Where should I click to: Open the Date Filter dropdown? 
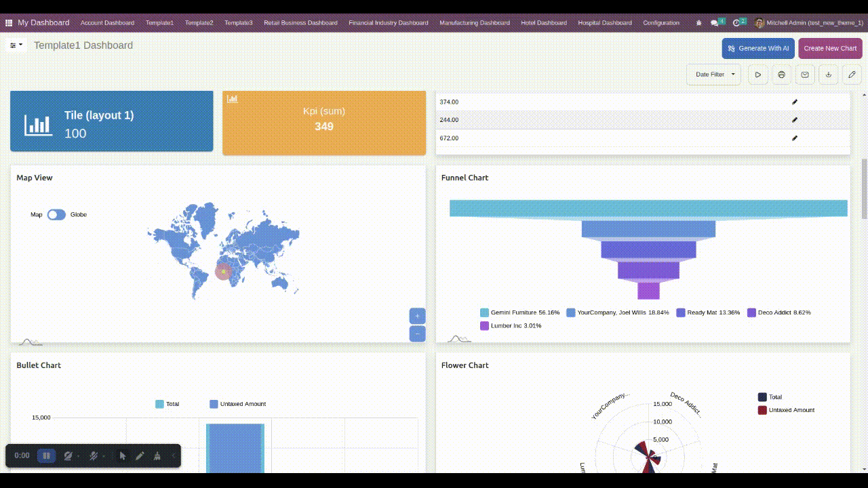[714, 75]
